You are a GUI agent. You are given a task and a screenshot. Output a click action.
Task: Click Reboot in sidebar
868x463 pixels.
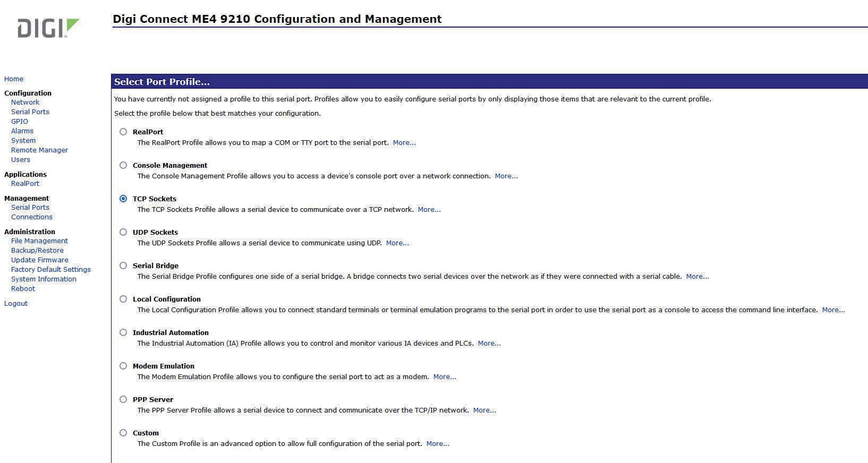coord(23,289)
